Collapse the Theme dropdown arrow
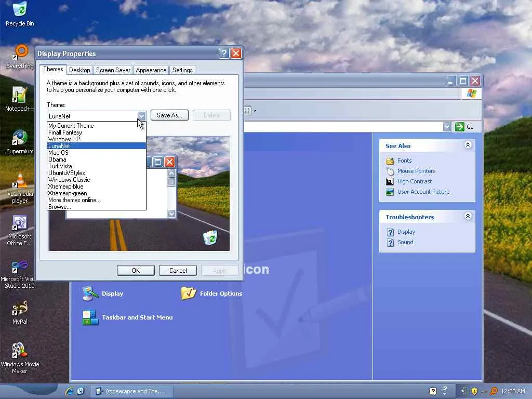Screen dimensions: 532x399 141,116
